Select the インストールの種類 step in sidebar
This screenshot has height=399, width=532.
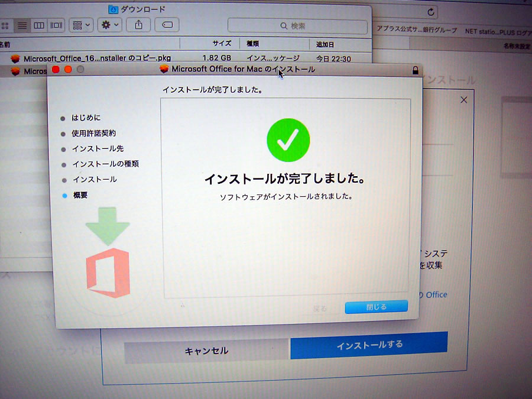click(106, 164)
